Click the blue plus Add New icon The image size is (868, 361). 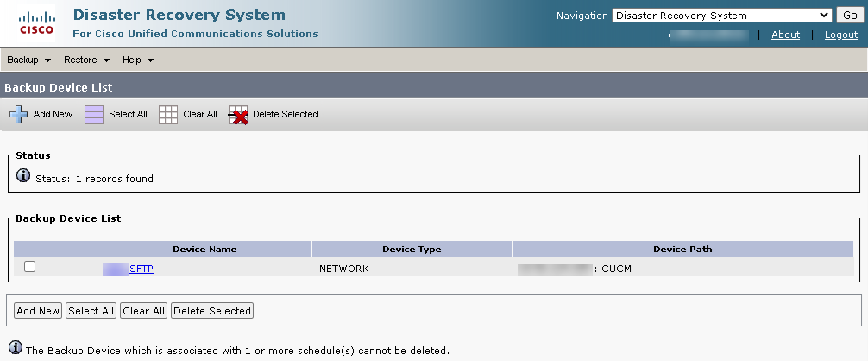click(x=18, y=115)
